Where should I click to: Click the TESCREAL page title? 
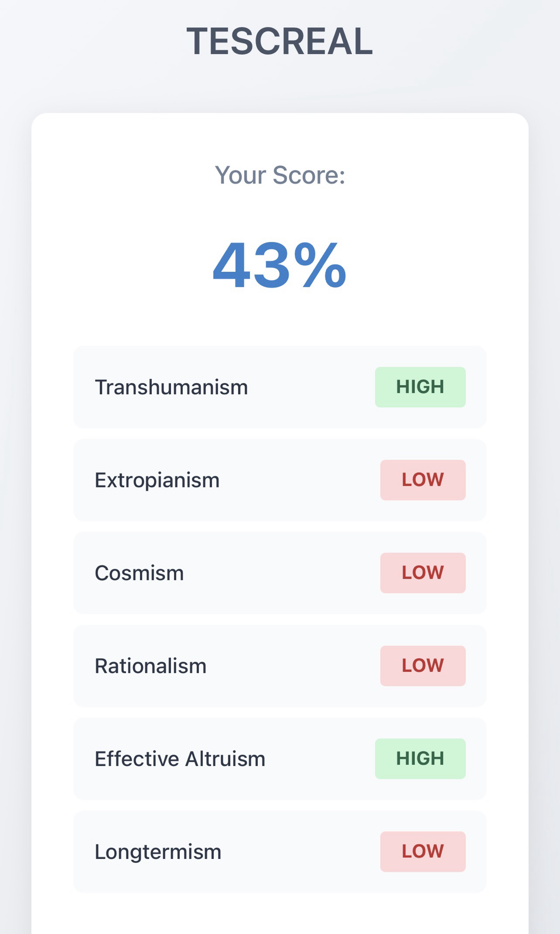pos(280,41)
